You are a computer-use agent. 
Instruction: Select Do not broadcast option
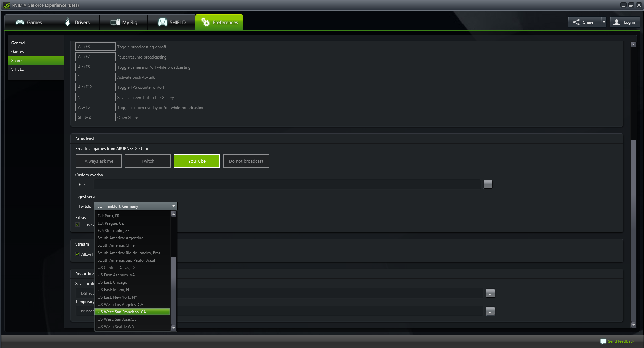[x=246, y=161]
